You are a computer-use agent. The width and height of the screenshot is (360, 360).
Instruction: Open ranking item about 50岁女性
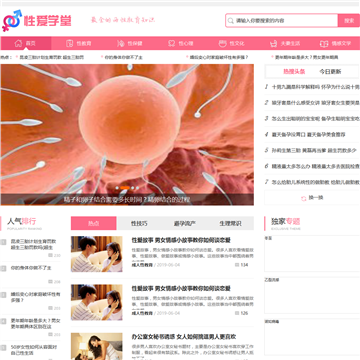pos(34,350)
